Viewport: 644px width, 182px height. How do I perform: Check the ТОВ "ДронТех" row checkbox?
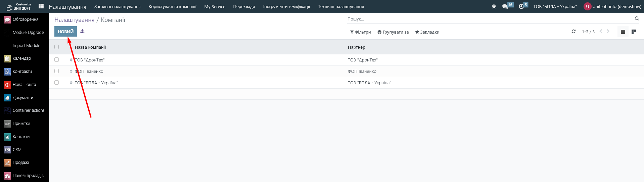point(56,60)
